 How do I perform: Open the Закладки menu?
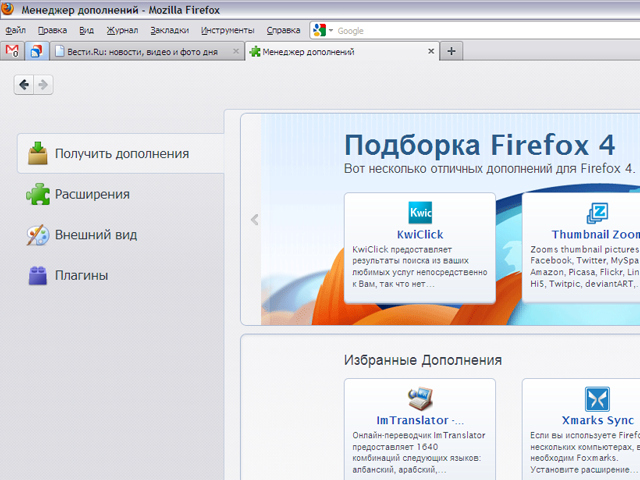pos(169,31)
